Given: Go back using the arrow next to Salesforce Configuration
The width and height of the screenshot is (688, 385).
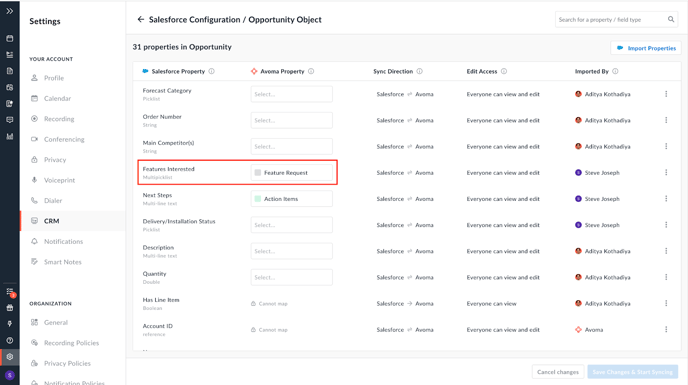Looking at the screenshot, I should (x=140, y=19).
